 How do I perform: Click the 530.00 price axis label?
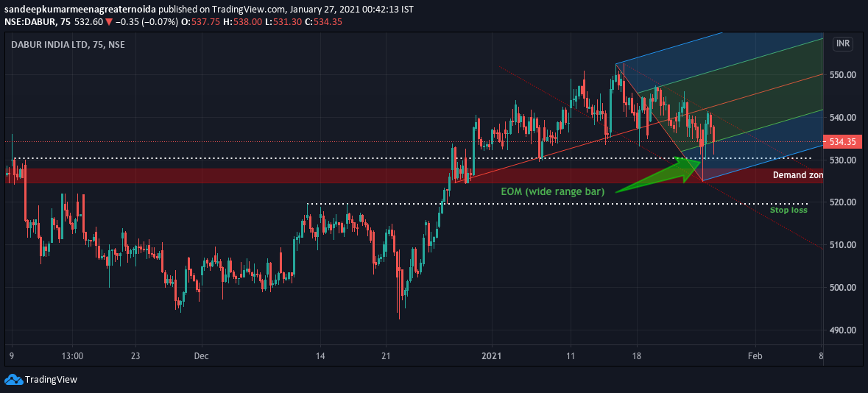coord(842,160)
